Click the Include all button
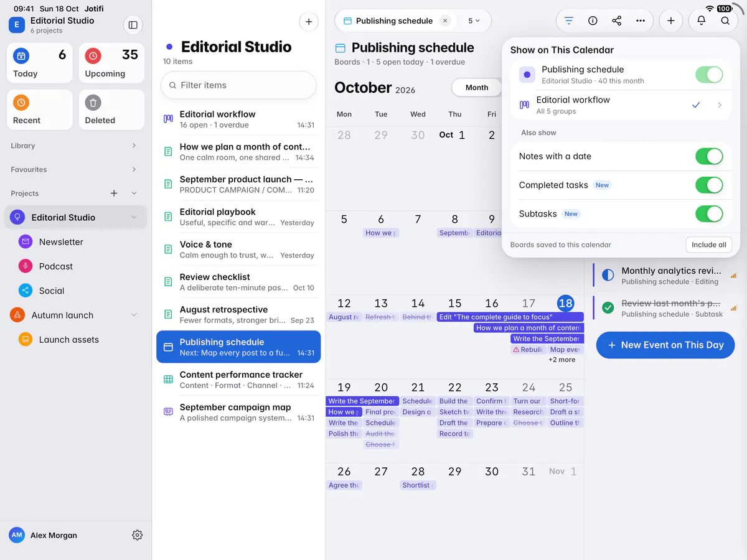 point(709,245)
